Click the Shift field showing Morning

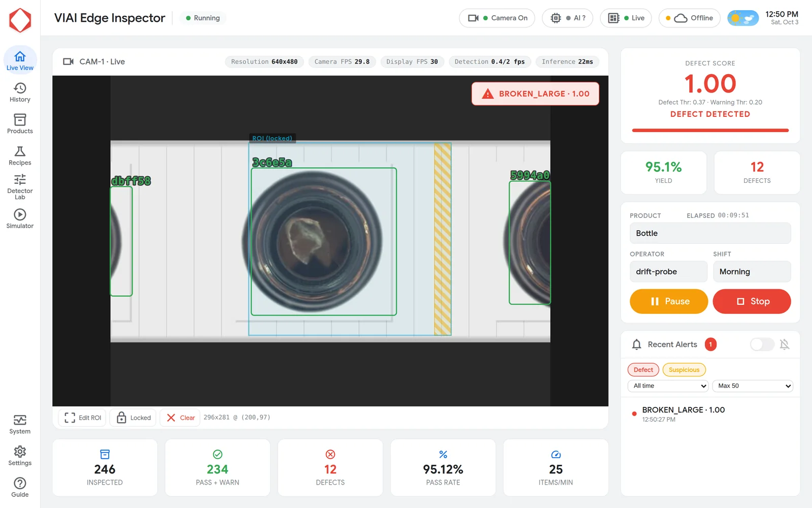pyautogui.click(x=752, y=272)
